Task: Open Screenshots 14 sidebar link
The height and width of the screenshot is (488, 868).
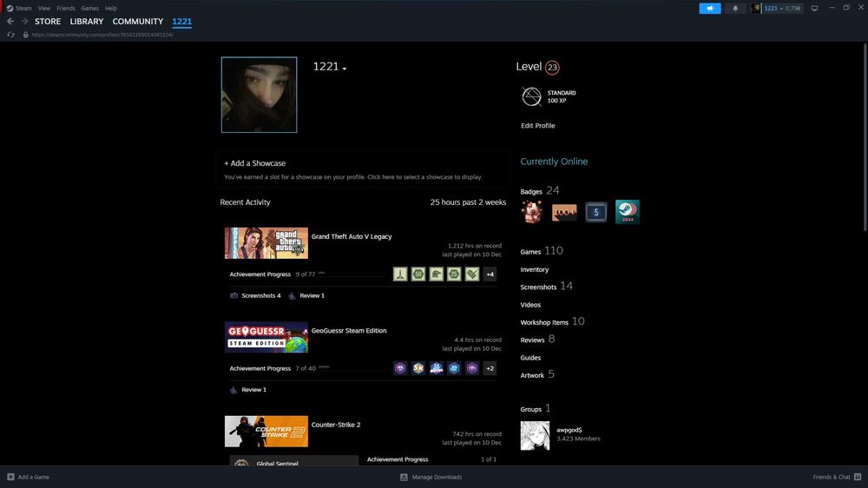Action: tap(546, 287)
